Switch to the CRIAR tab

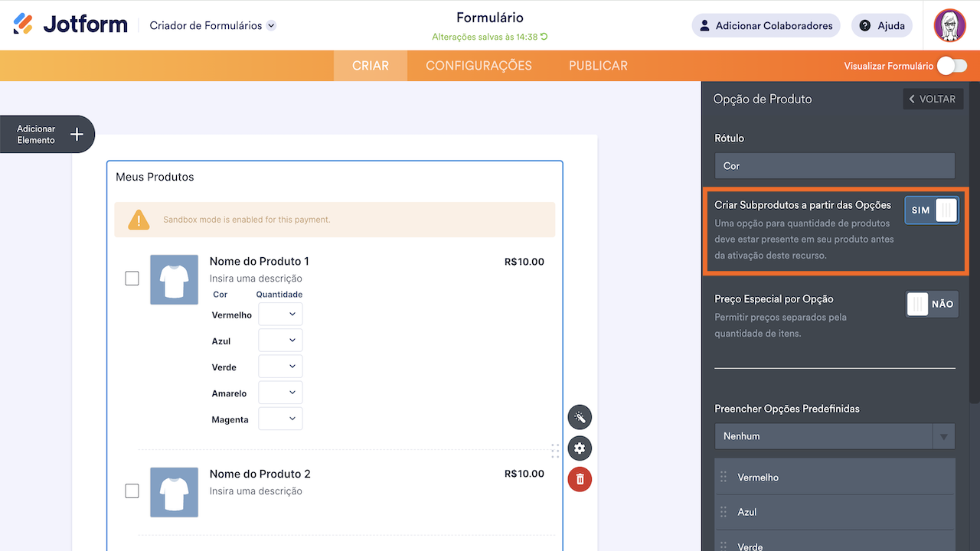pos(371,66)
